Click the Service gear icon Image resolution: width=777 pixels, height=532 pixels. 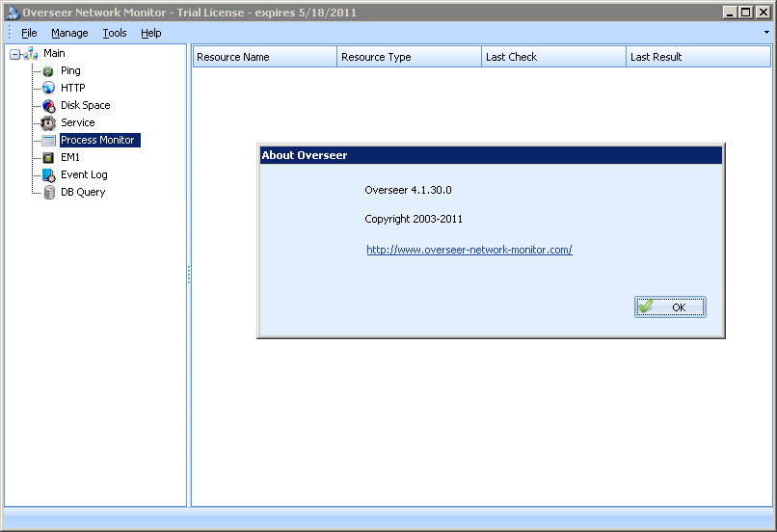tap(48, 122)
